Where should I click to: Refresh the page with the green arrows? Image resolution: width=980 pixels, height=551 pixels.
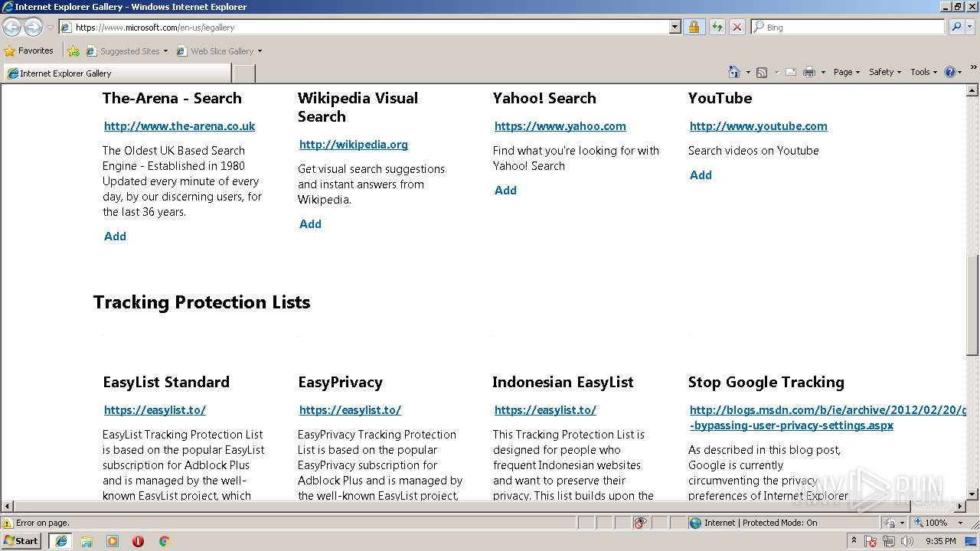(x=717, y=27)
